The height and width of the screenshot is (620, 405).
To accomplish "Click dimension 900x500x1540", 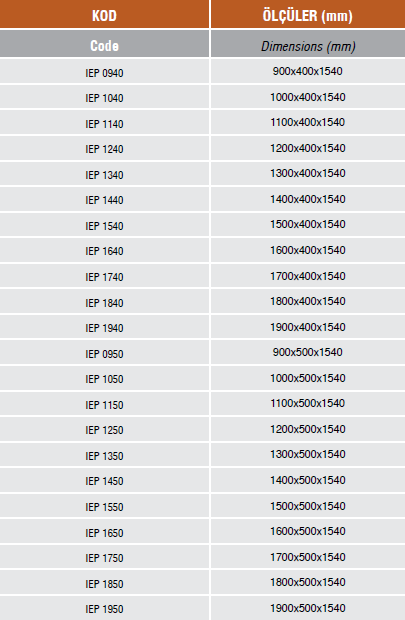I will pos(308,352).
